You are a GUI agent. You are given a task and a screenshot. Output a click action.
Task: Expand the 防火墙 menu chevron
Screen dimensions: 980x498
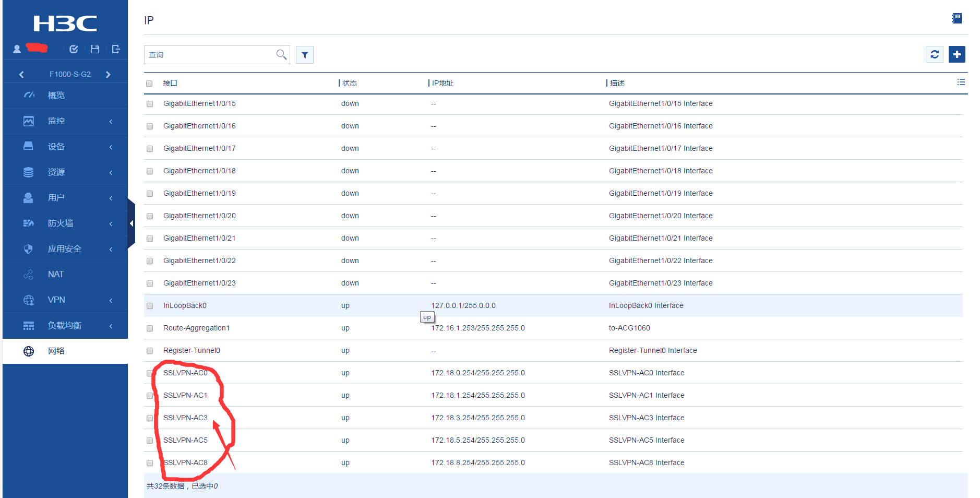pos(111,223)
